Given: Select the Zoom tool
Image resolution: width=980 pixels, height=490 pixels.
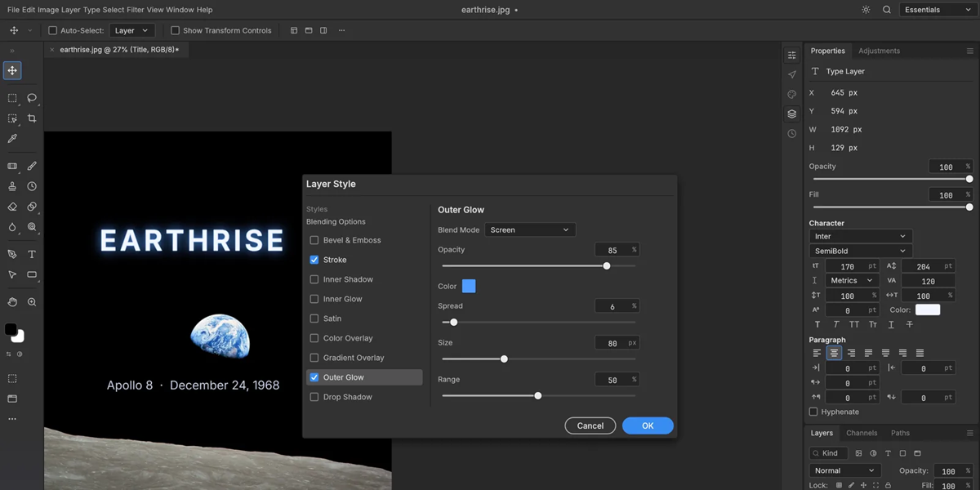Looking at the screenshot, I should point(32,302).
